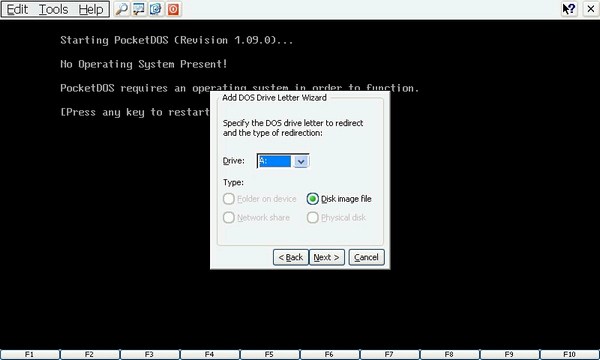Screen dimensions: 600x360
Task: Click the 'Starting PocketDOS (Revision 1.09.0)...' line
Action: point(176,40)
